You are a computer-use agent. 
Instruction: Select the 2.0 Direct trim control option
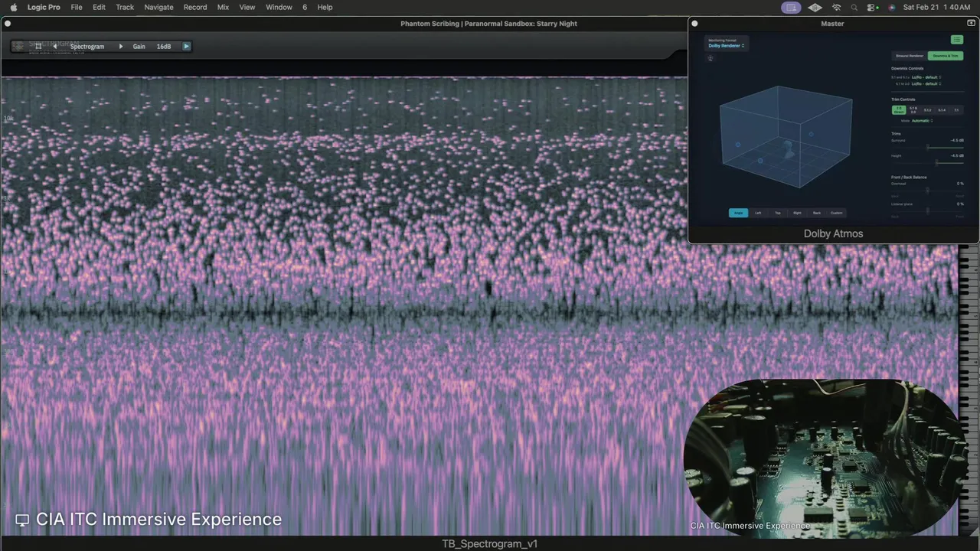[899, 109]
